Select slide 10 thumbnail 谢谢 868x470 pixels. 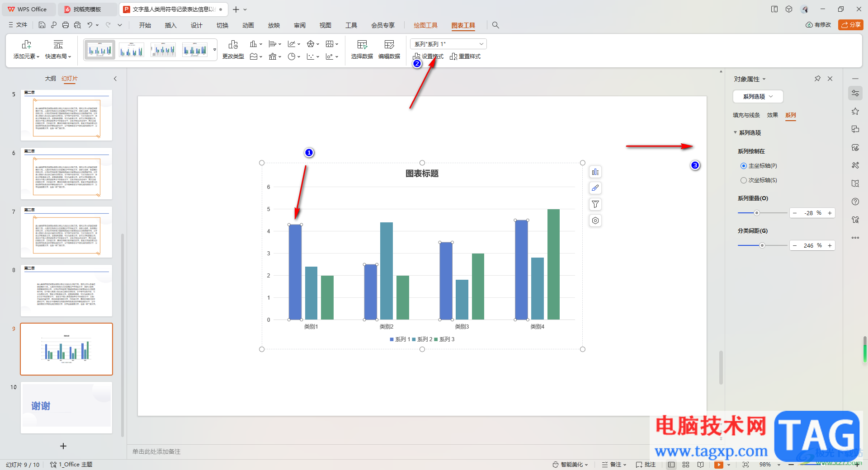(x=66, y=408)
